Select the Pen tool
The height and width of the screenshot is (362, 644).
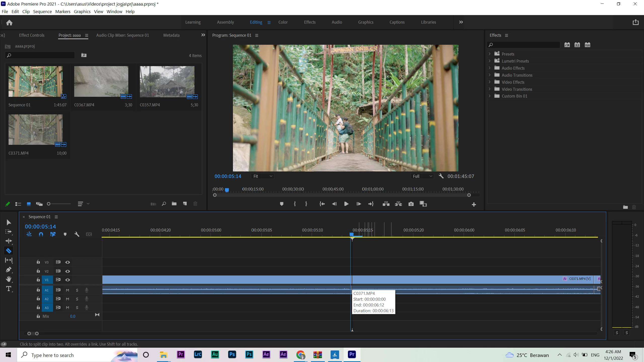click(9, 270)
